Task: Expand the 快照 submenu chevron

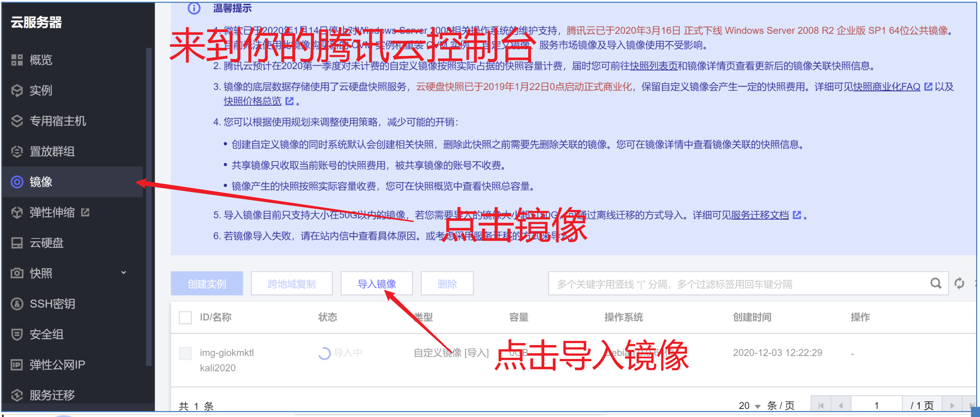Action: [x=123, y=273]
